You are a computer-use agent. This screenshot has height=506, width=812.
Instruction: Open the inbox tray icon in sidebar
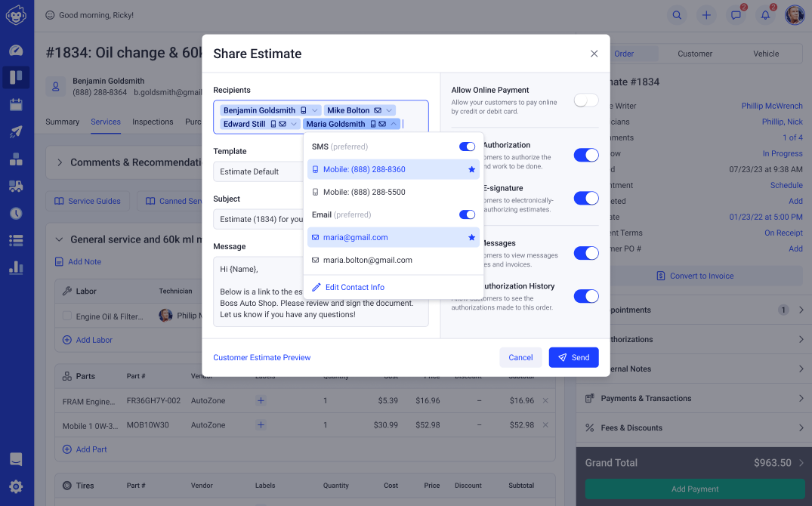(16, 459)
